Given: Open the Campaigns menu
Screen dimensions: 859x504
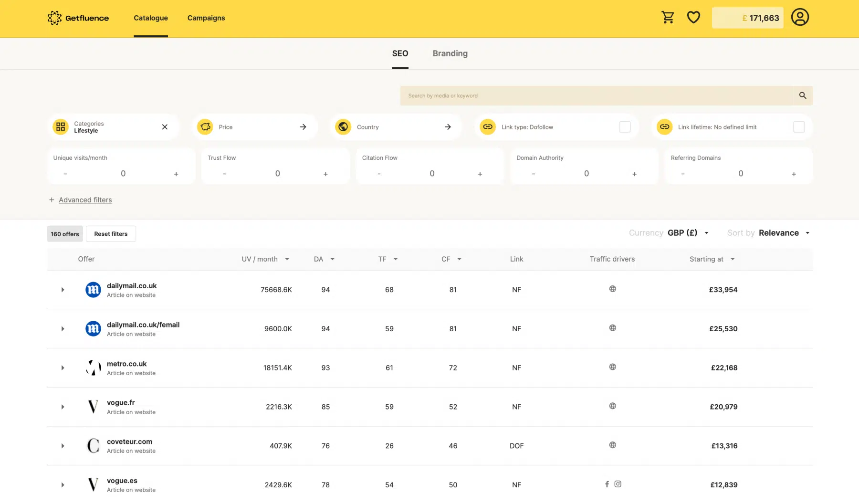Looking at the screenshot, I should [x=206, y=18].
